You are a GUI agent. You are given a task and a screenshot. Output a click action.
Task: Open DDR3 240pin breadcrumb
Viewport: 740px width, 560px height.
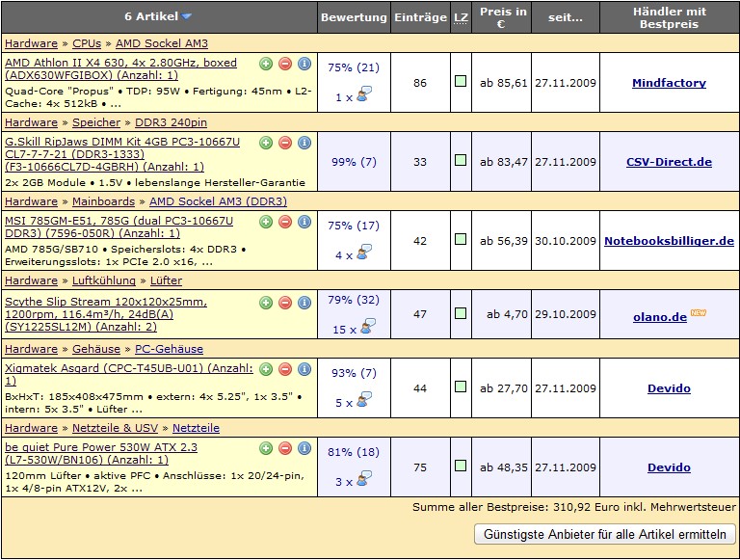click(171, 122)
